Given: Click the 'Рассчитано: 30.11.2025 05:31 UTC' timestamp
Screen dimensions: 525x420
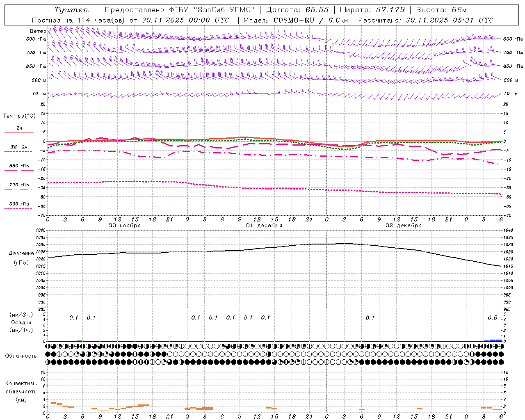Looking at the screenshot, I should pos(426,20).
